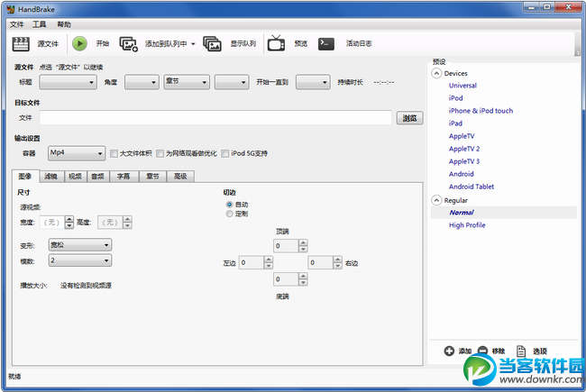Open the 章节 range type dropdown
The width and height of the screenshot is (586, 392).
coord(187,82)
